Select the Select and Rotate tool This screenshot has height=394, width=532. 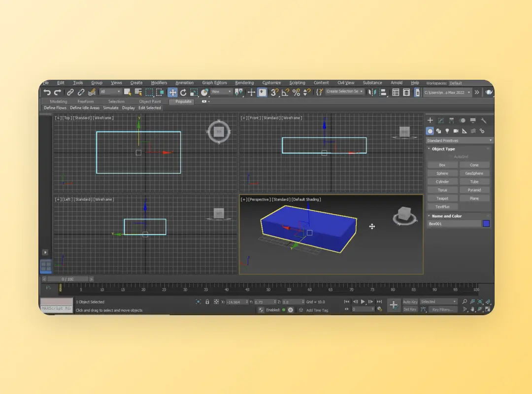point(183,92)
